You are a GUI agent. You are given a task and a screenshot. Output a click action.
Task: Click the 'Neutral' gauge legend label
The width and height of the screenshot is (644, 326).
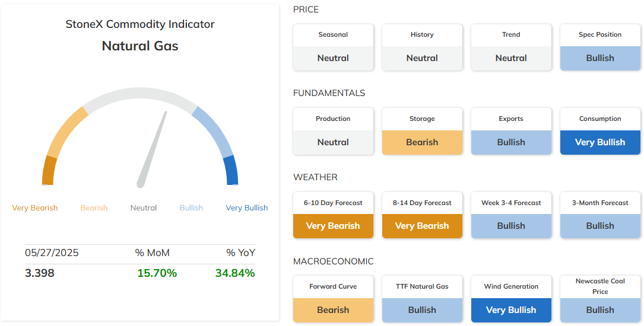pyautogui.click(x=143, y=208)
